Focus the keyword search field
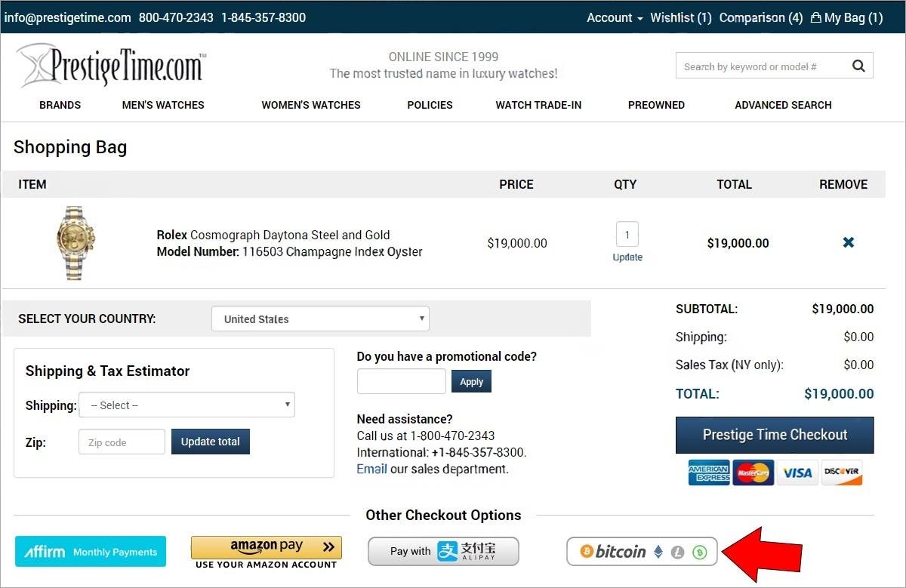 [x=763, y=66]
